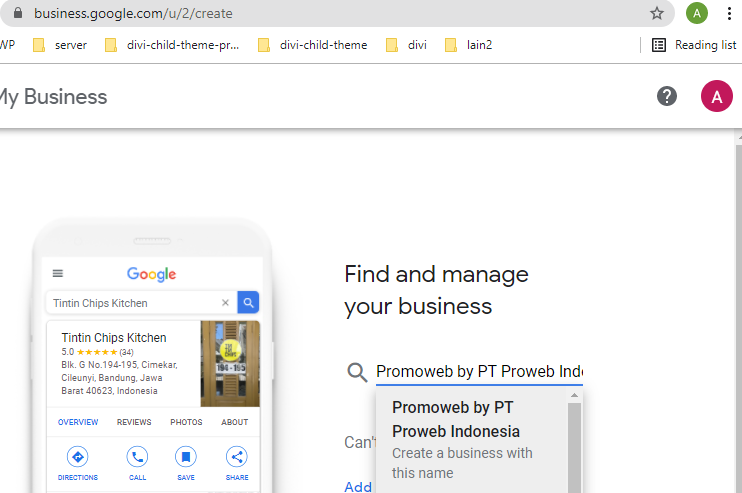Click the DIRECTIONS icon in mockup
The height and width of the screenshot is (493, 742).
pyautogui.click(x=78, y=457)
